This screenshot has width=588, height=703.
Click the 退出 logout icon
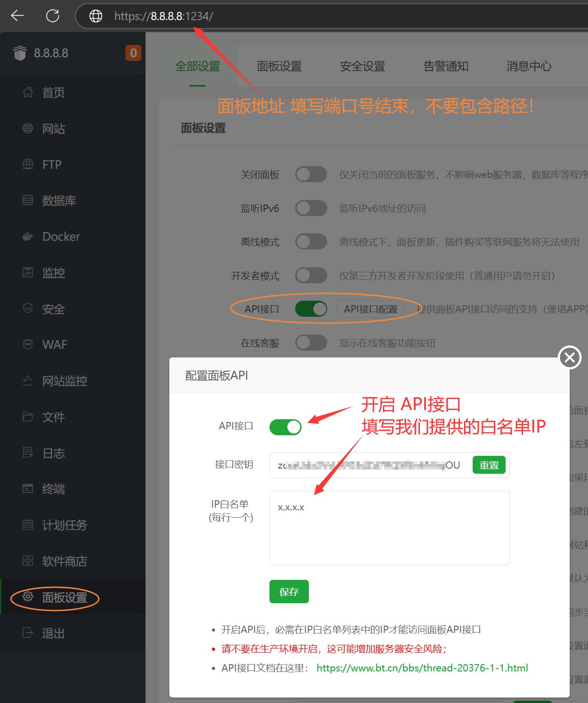pos(28,633)
